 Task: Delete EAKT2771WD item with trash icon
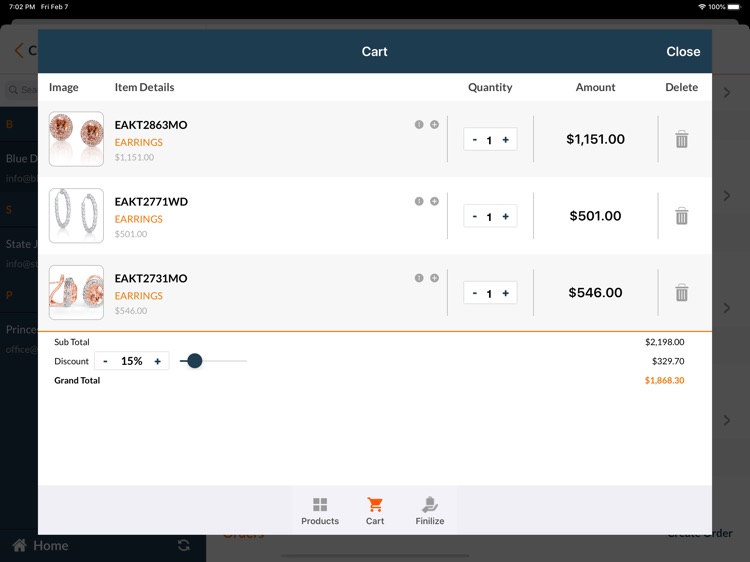682,216
